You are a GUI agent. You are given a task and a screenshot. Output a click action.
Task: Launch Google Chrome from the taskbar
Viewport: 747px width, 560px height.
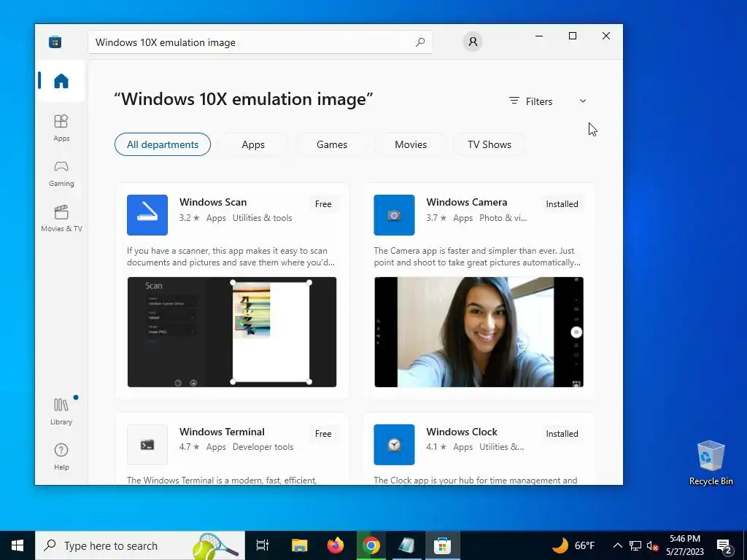371,545
